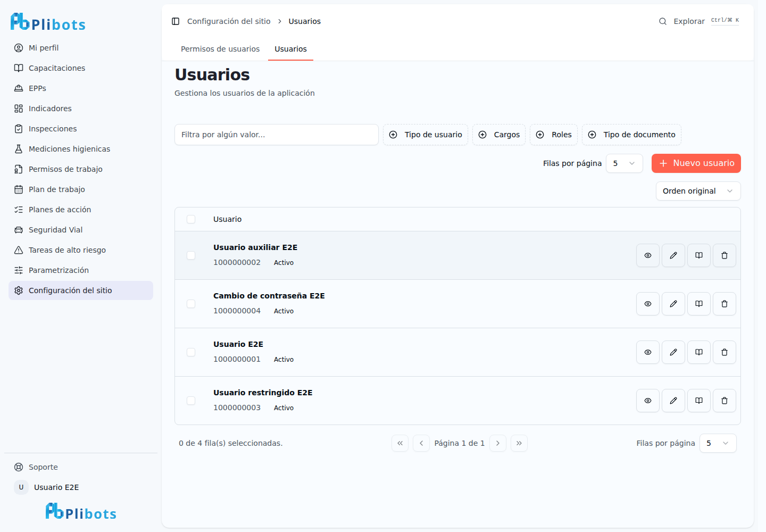This screenshot has height=532, width=766.
Task: Open the top Filas por página dropdown
Action: pos(625,163)
